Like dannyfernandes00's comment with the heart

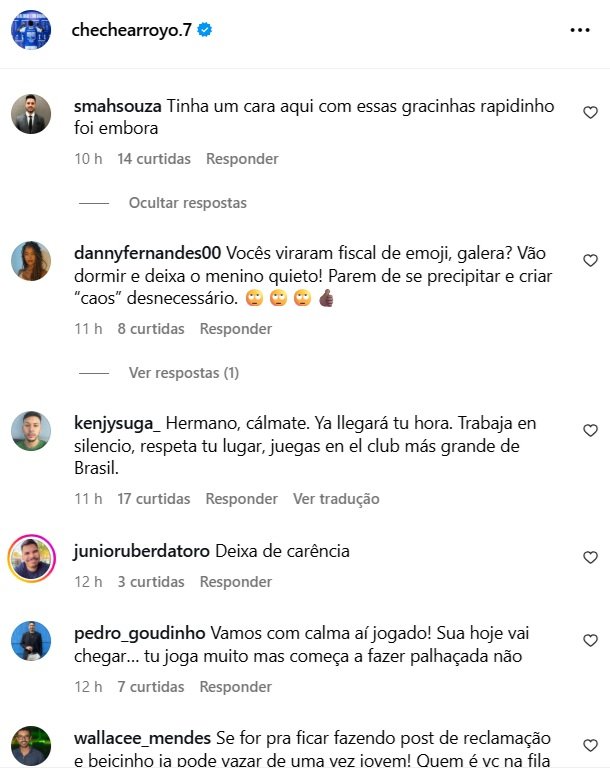[590, 260]
